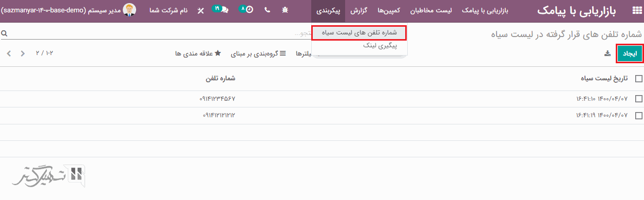Open the کمپین‌ها menu
644x200 pixels.
[389, 10]
